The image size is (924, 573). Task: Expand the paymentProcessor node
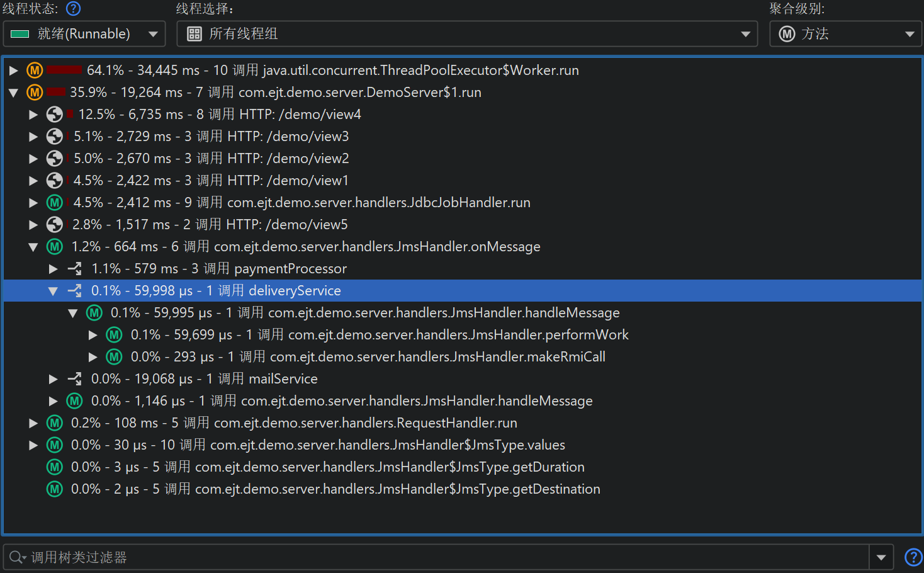54,269
